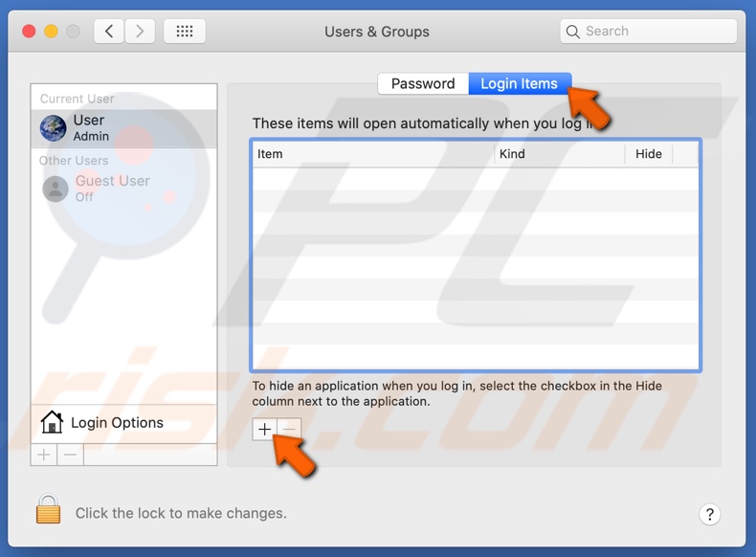Click the User globe avatar
The image size is (756, 557).
53,128
